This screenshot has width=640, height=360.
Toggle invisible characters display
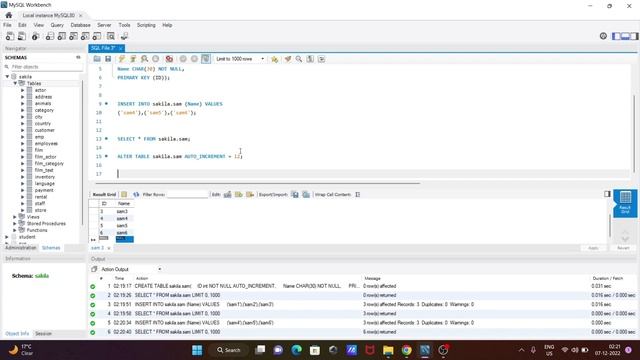pyautogui.click(x=310, y=59)
